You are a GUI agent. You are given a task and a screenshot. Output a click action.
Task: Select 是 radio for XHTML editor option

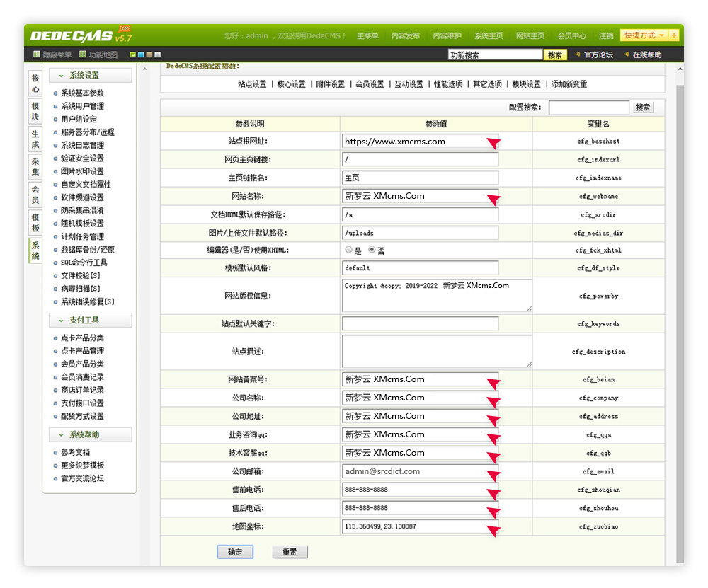(348, 249)
